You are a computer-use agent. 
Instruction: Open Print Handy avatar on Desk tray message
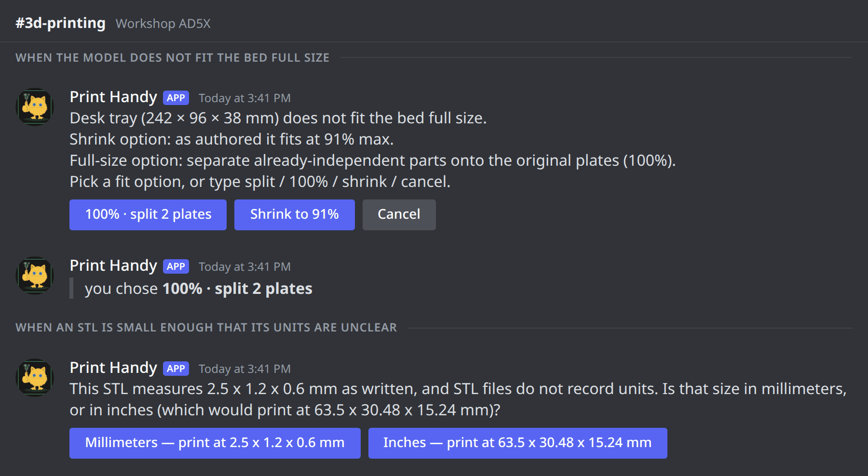(35, 107)
